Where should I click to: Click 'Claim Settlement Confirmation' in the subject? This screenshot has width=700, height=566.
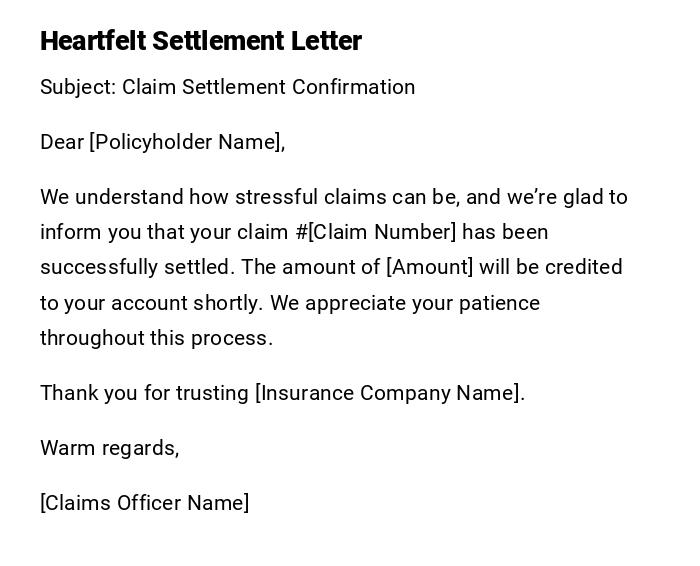268,87
